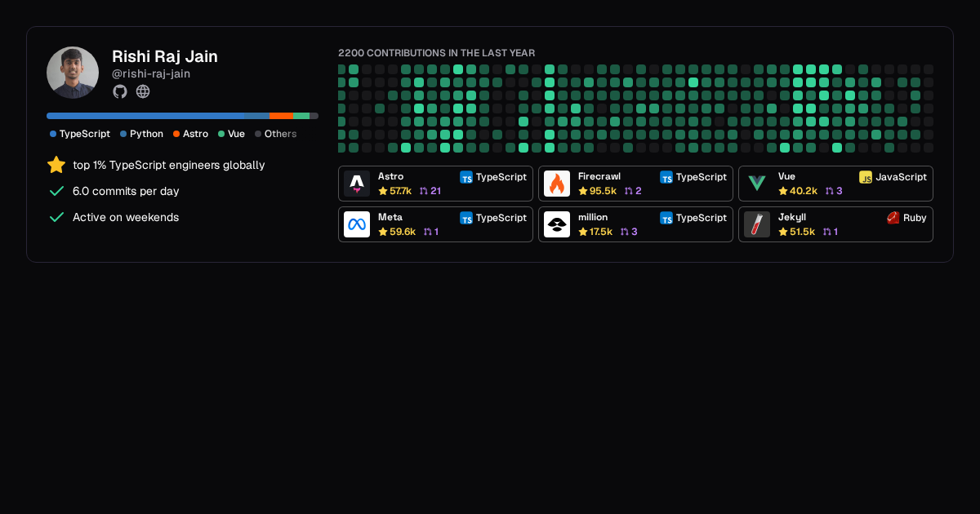
Task: Open the GitHub icon under the username
Action: pyautogui.click(x=120, y=91)
